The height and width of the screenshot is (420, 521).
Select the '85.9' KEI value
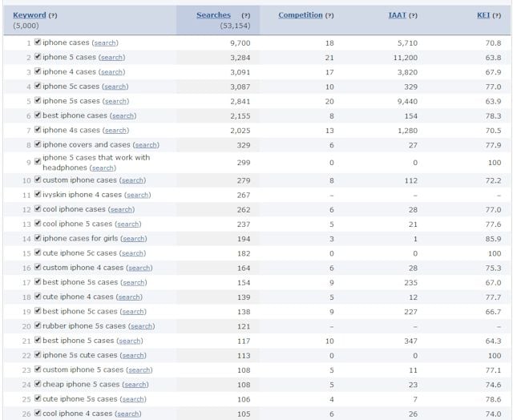(493, 239)
